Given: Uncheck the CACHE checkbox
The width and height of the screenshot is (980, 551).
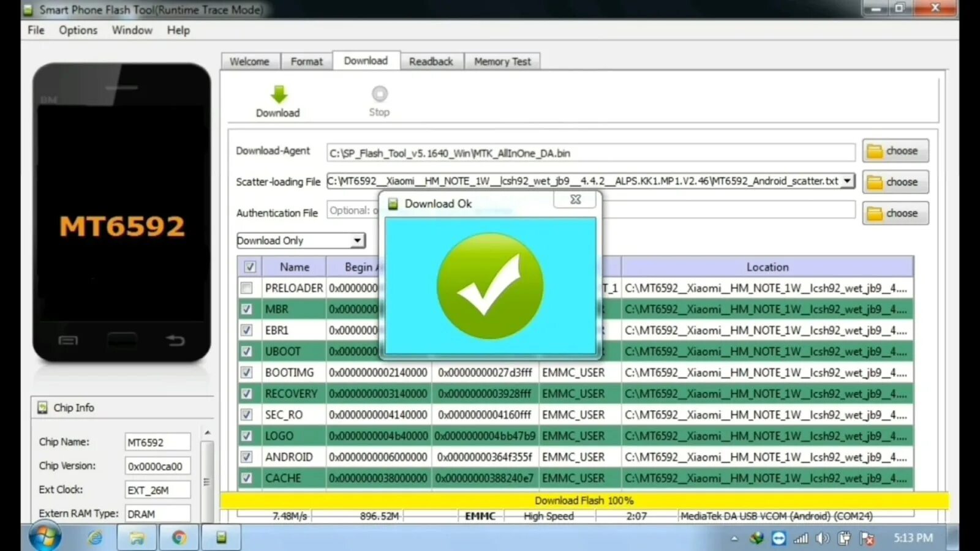Looking at the screenshot, I should 246,478.
